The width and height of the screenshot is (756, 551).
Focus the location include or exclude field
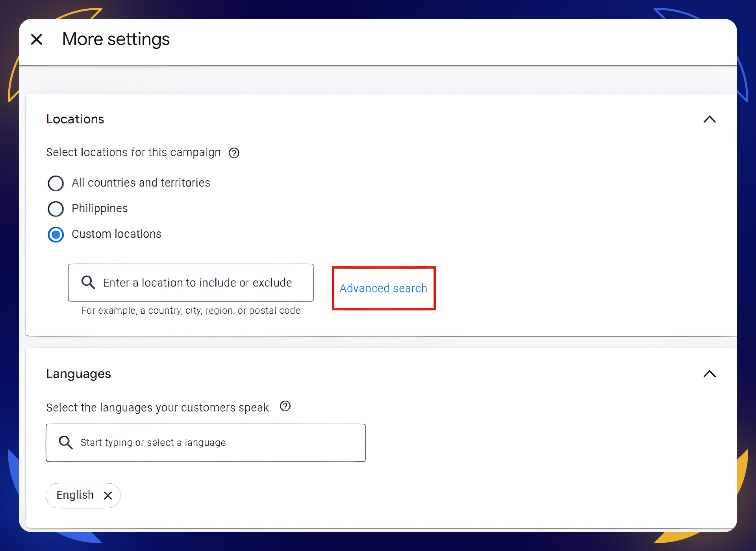pos(197,283)
